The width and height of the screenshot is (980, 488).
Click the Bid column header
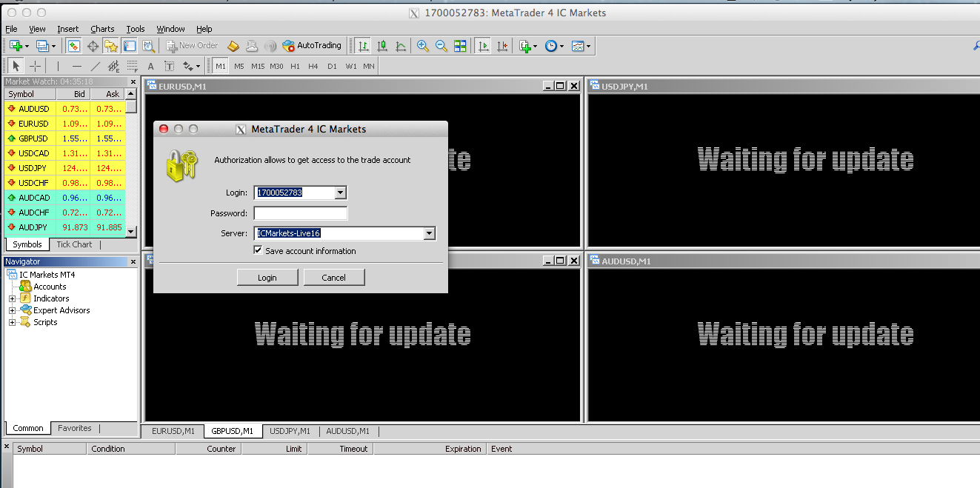point(73,94)
